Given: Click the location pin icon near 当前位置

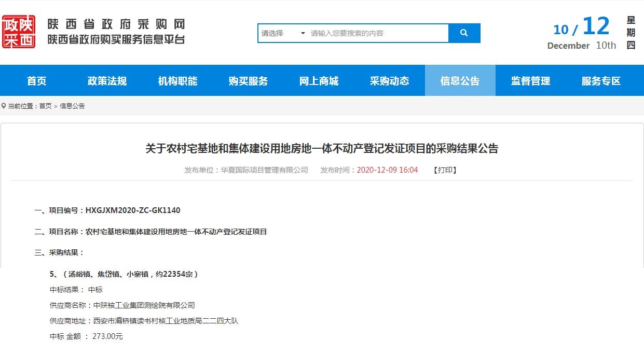Looking at the screenshot, I should 4,106.
